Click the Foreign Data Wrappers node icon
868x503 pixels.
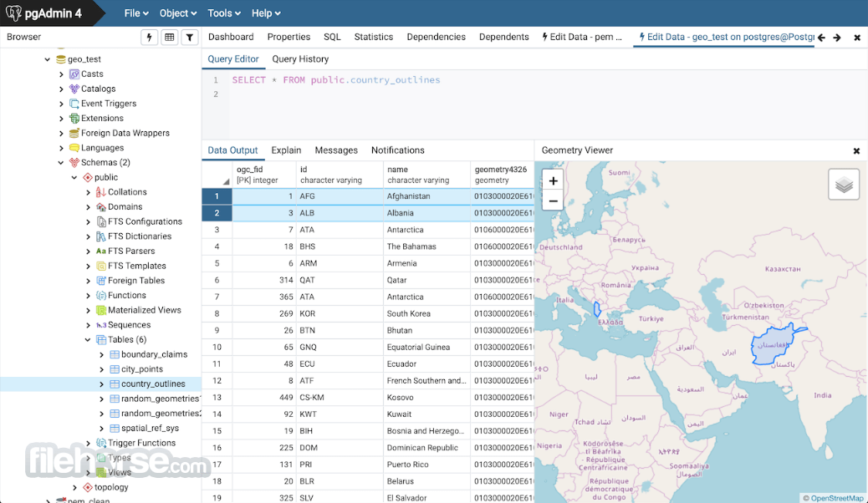pos(74,133)
